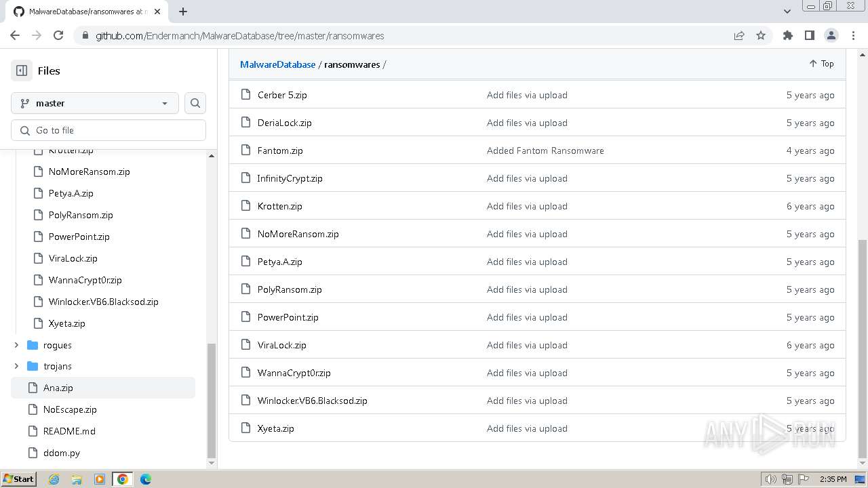Open Xyeta.zip in main file list
The width and height of the screenshot is (868, 488).
click(x=276, y=428)
